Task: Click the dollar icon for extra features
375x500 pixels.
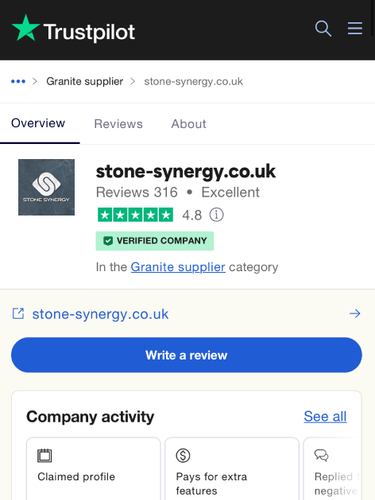Action: [183, 455]
